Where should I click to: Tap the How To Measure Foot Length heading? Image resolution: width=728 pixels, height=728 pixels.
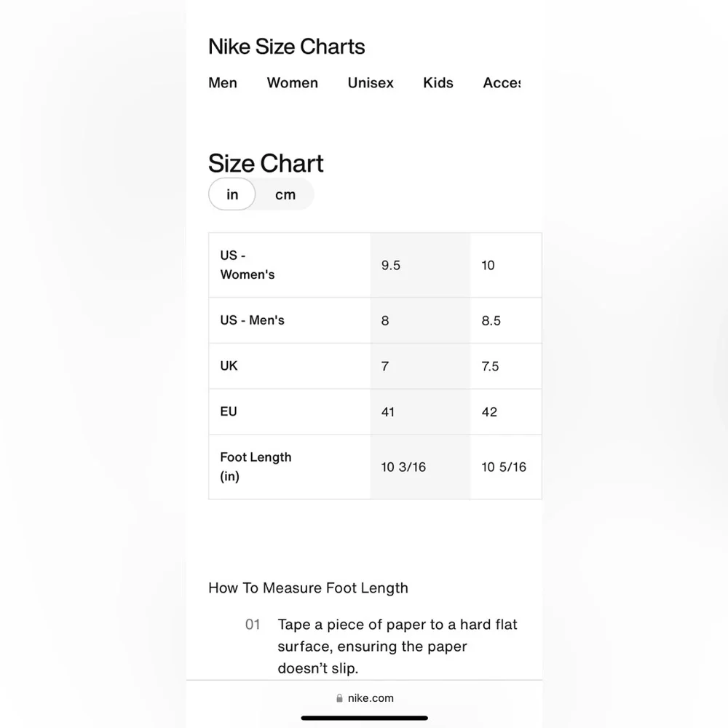click(x=308, y=588)
